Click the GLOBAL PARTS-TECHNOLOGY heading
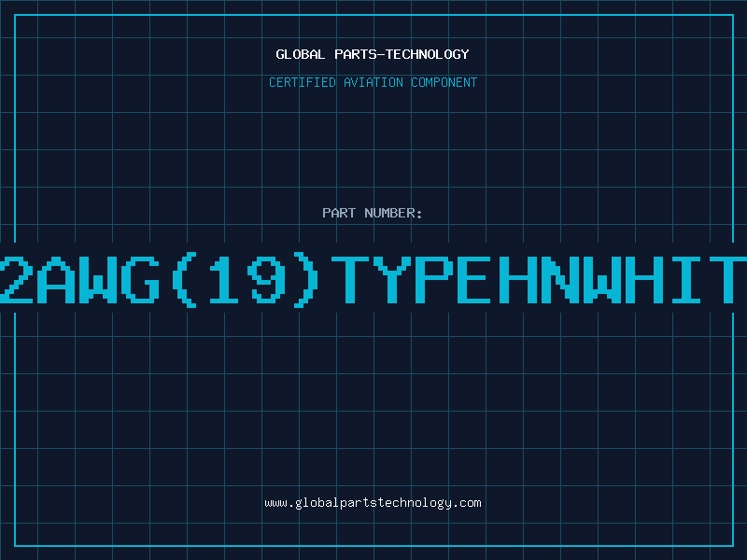 (373, 54)
